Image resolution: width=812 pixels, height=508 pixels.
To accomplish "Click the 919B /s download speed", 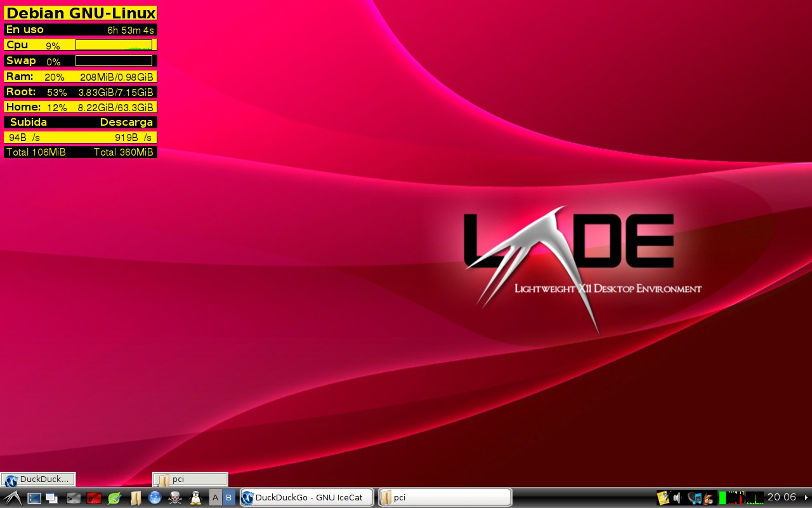I will pos(133,138).
